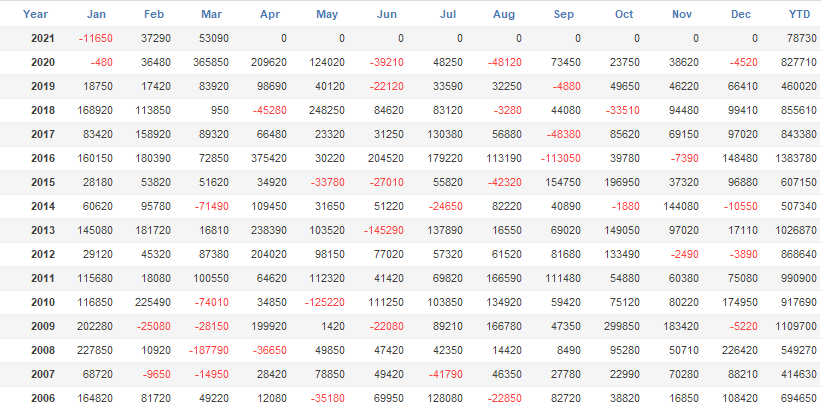Image resolution: width=821 pixels, height=413 pixels.
Task: Click the Dec column header
Action: coord(741,14)
